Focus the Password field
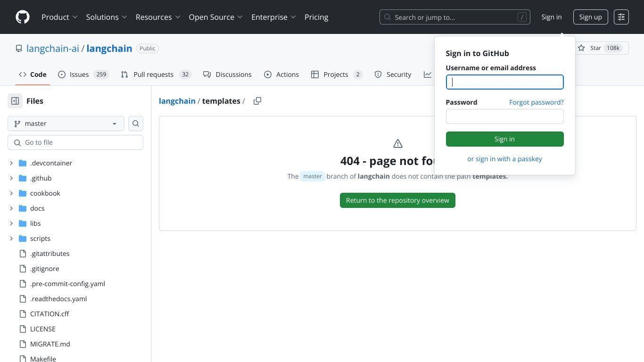Screen dimensions: 644x362 (504, 116)
